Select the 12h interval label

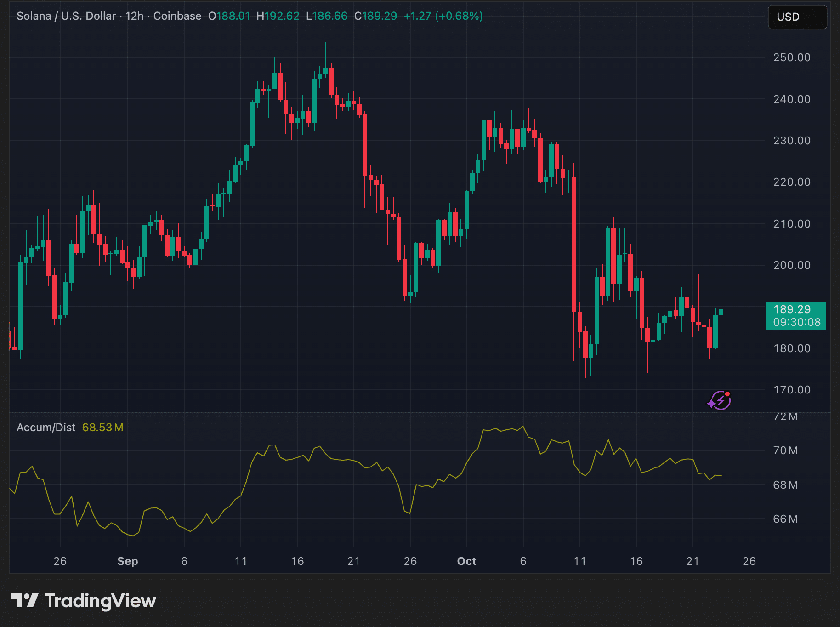click(x=134, y=16)
